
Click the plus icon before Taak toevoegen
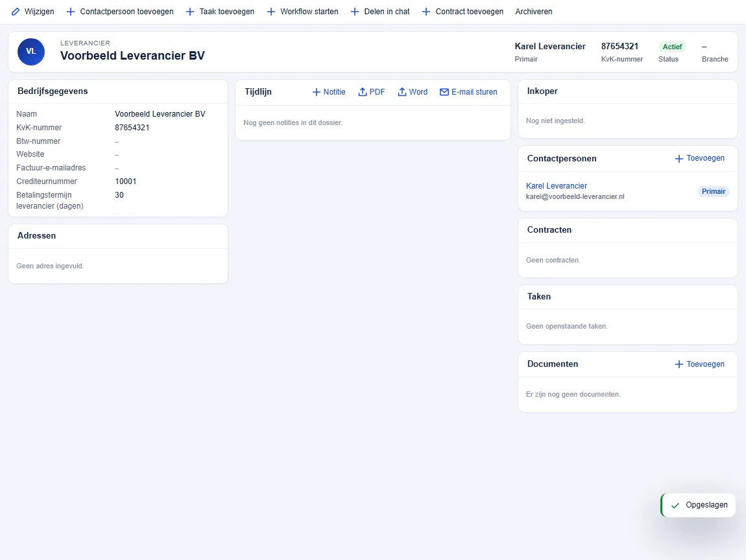coord(190,12)
